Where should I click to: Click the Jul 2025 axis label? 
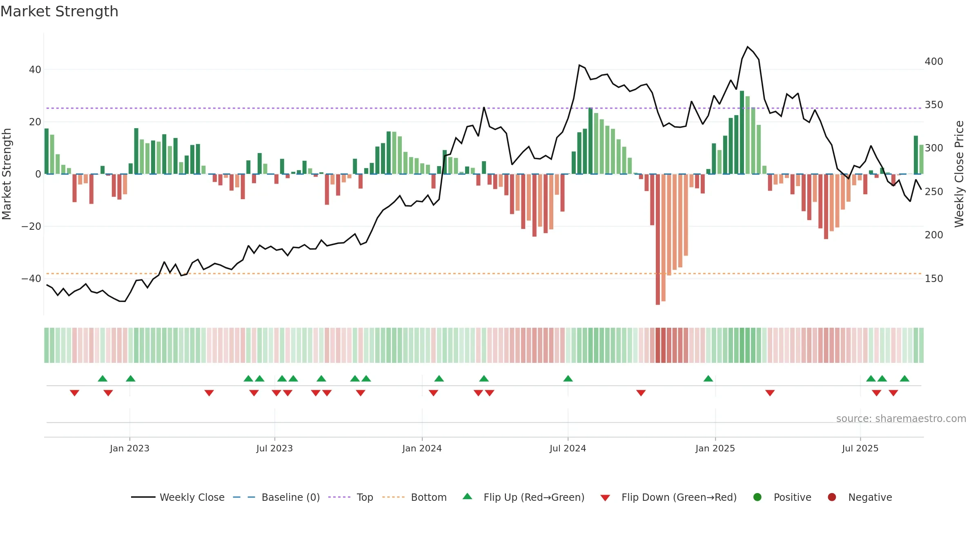(860, 448)
